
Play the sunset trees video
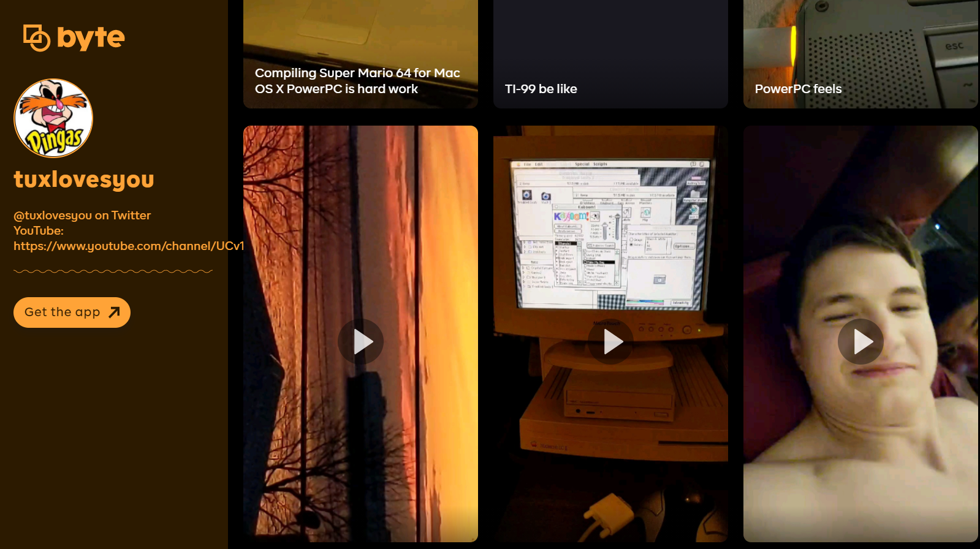point(360,341)
